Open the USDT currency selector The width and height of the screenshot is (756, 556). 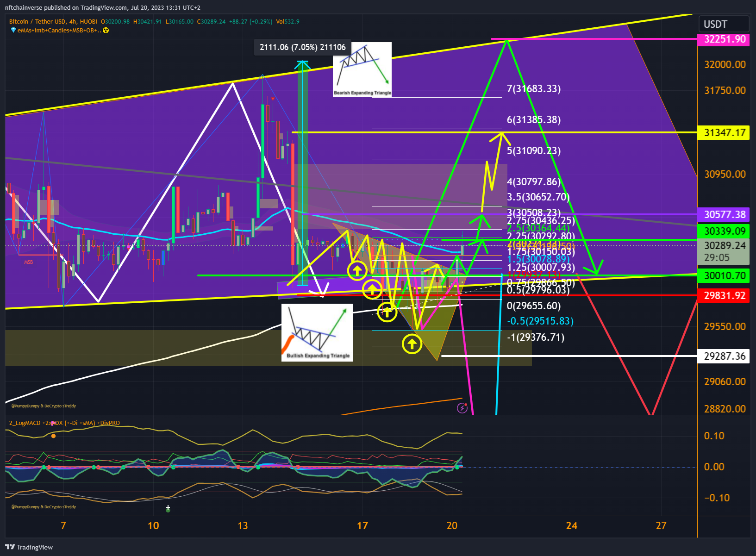(724, 24)
